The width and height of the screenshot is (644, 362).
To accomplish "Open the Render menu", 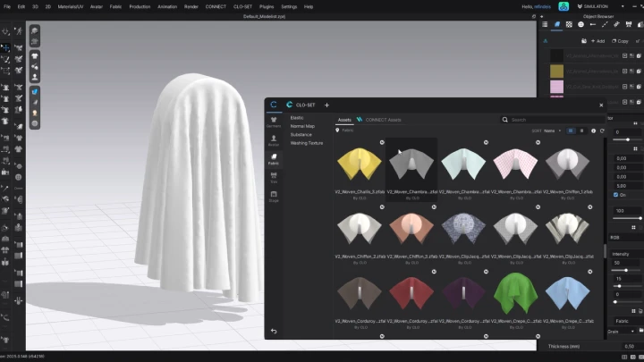I will pos(191,6).
